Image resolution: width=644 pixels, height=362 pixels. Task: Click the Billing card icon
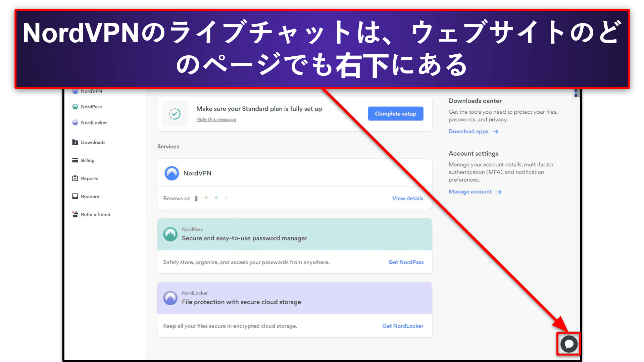pyautogui.click(x=75, y=160)
